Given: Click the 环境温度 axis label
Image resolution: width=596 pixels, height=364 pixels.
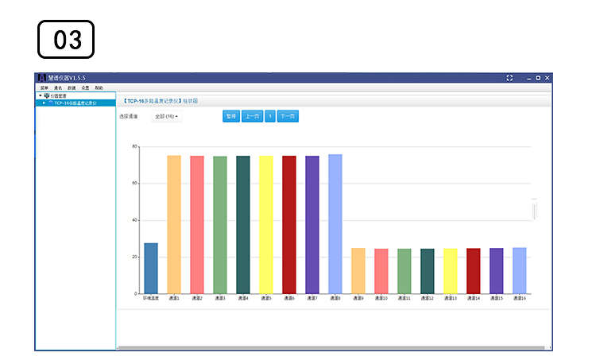Looking at the screenshot, I should (151, 298).
